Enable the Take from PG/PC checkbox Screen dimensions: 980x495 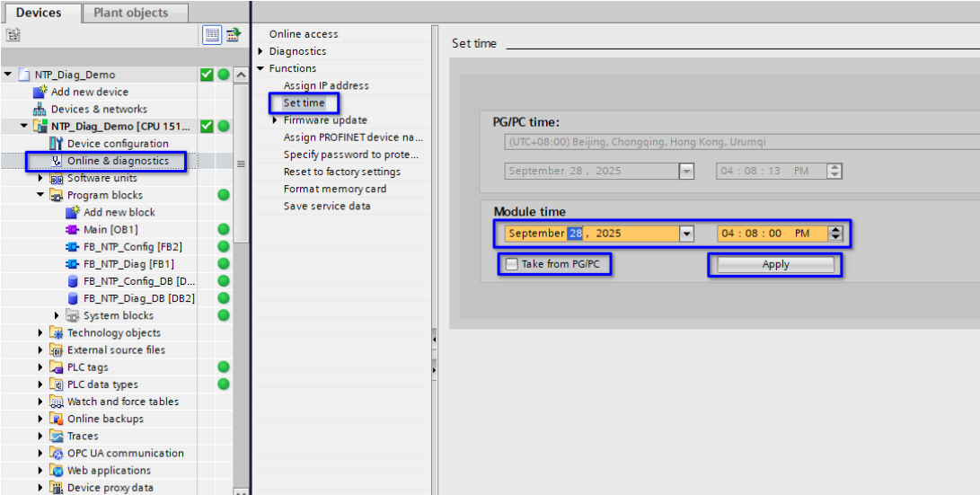pos(512,264)
